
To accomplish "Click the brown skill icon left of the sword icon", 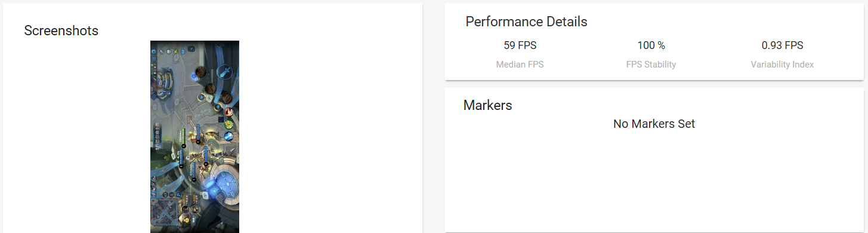I will click(201, 72).
